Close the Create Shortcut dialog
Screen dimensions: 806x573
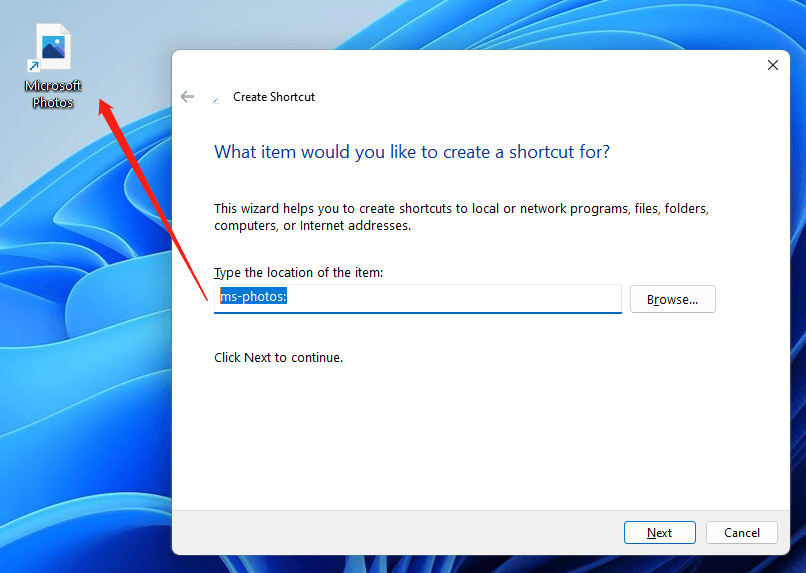point(772,65)
